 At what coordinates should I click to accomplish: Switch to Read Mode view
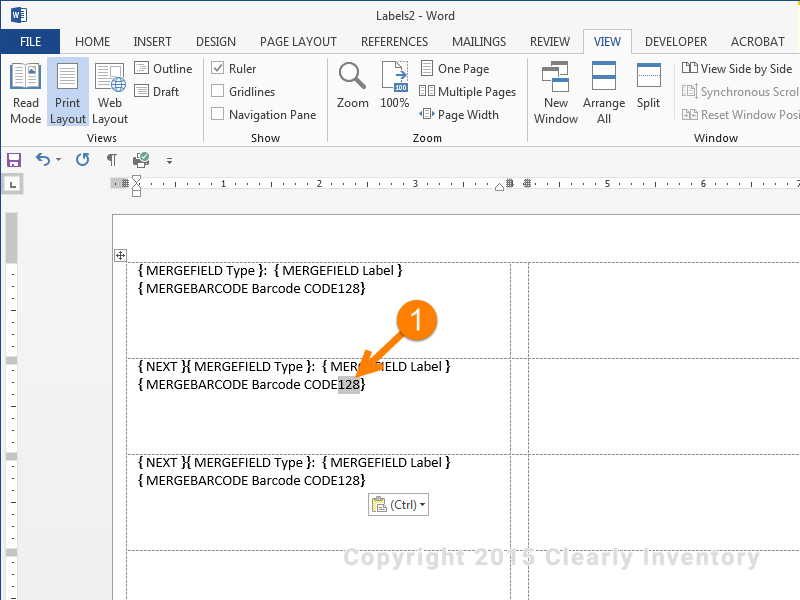pyautogui.click(x=26, y=93)
